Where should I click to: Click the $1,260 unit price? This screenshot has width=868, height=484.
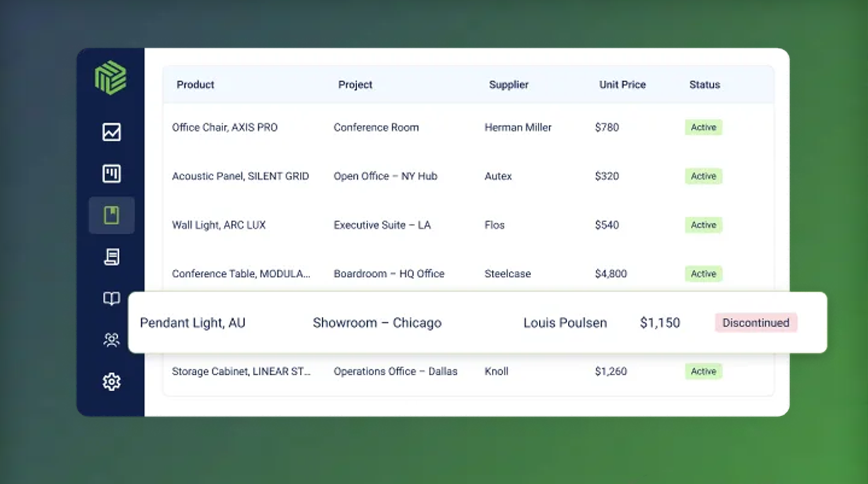coord(610,371)
